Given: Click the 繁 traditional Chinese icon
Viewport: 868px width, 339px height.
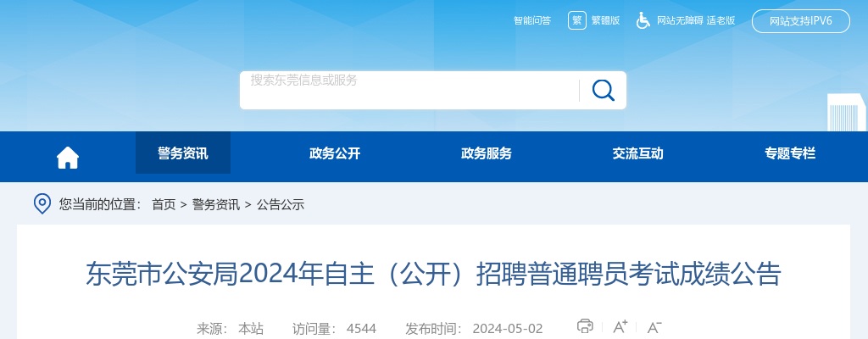Looking at the screenshot, I should point(577,20).
